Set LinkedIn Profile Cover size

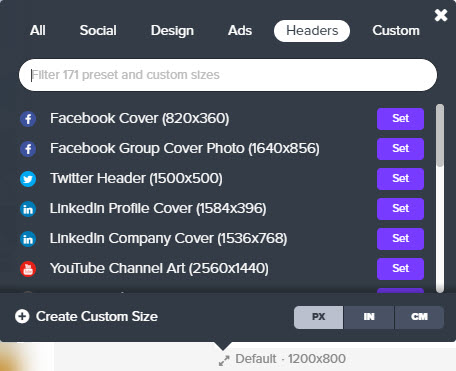[400, 209]
